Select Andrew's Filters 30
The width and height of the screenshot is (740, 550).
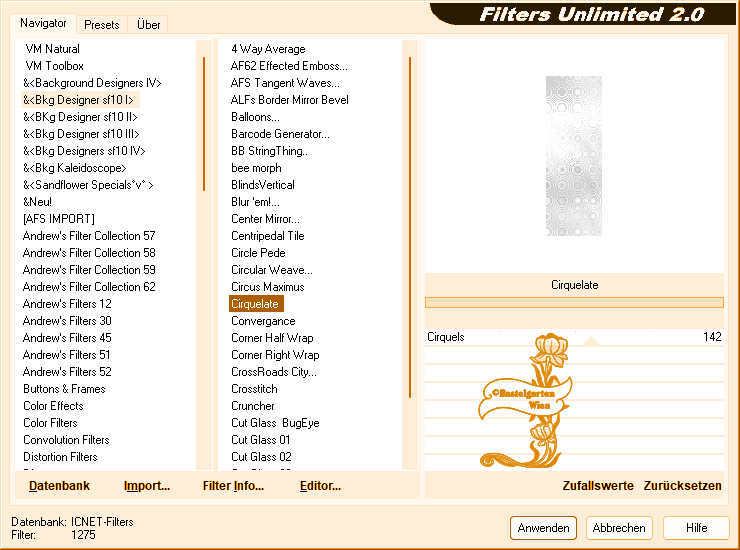tap(67, 321)
